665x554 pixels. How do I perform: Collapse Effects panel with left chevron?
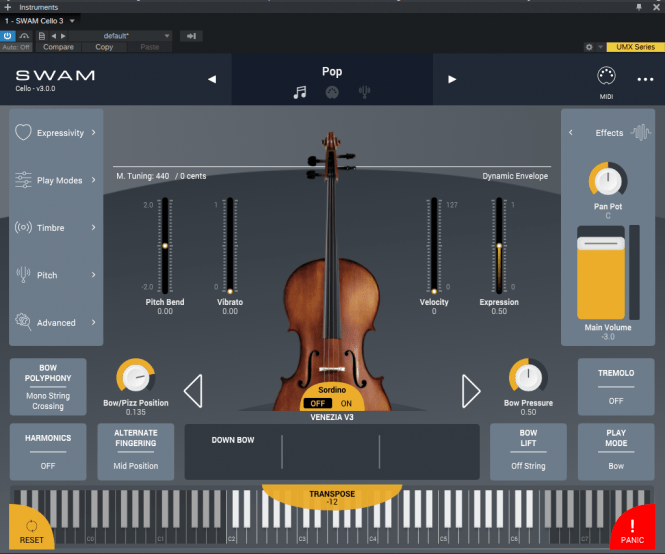tap(571, 132)
